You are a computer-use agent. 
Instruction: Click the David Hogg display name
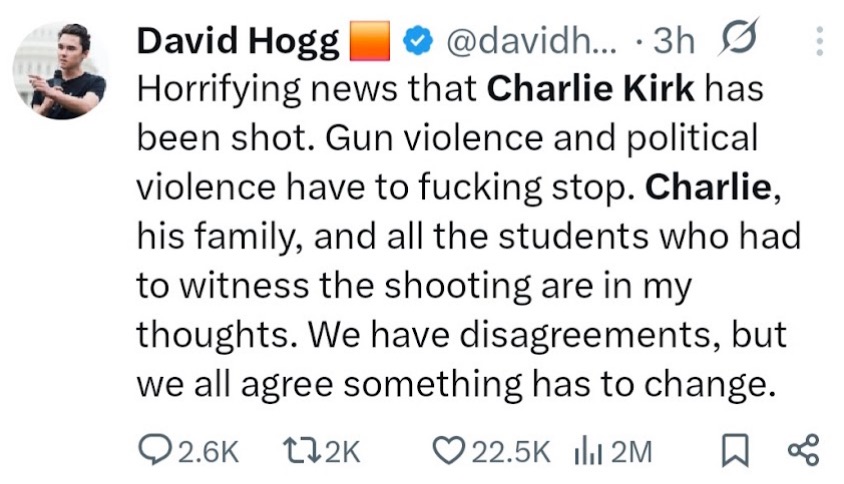pyautogui.click(x=236, y=40)
